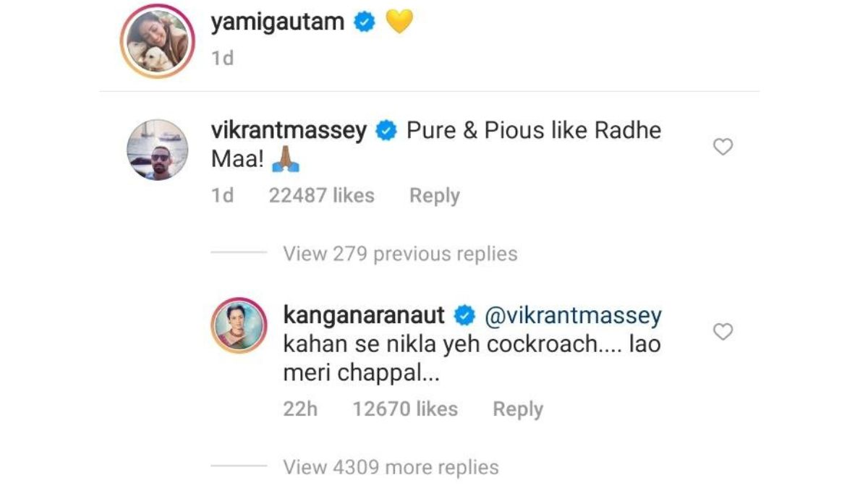
Task: Open the kanganaranaut username link
Action: point(365,316)
